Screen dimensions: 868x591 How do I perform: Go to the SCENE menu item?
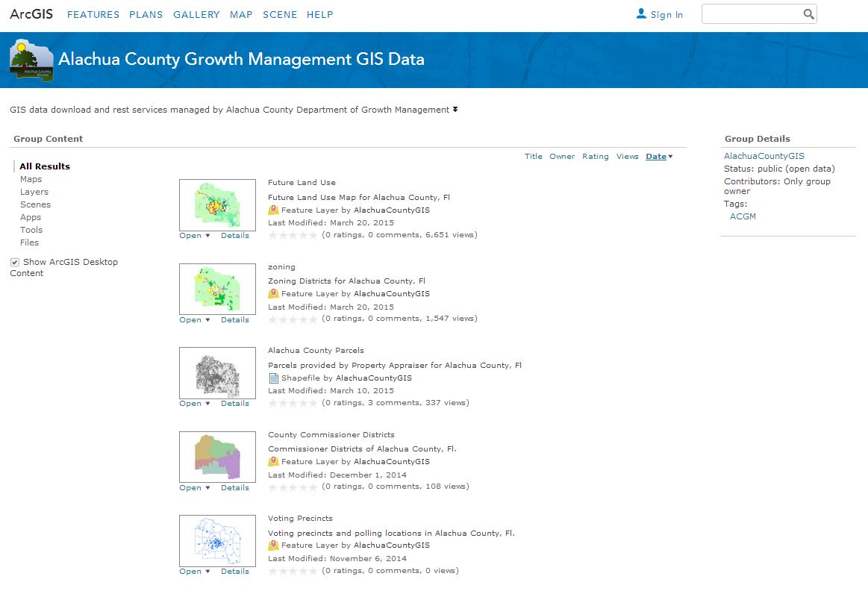280,15
